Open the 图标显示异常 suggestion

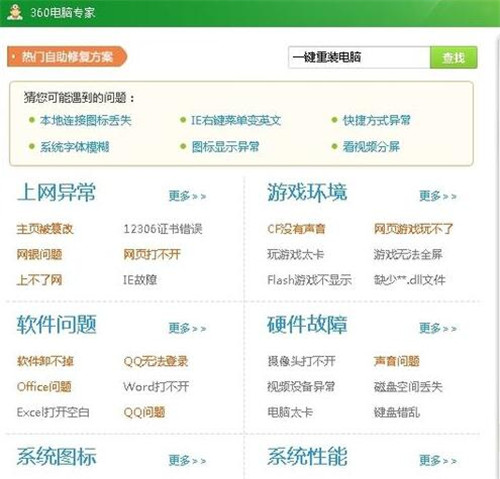click(225, 147)
